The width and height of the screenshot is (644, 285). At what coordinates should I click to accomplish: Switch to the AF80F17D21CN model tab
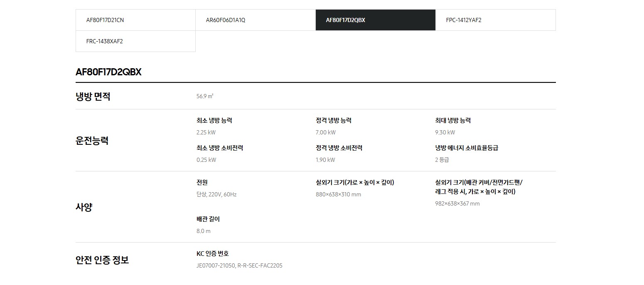coord(135,20)
